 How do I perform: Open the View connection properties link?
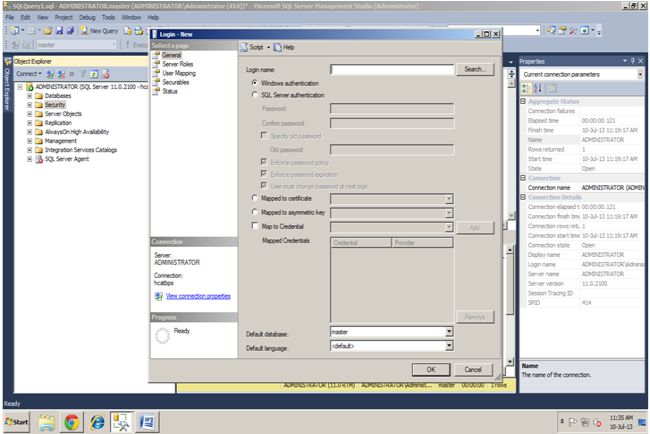pyautogui.click(x=198, y=296)
